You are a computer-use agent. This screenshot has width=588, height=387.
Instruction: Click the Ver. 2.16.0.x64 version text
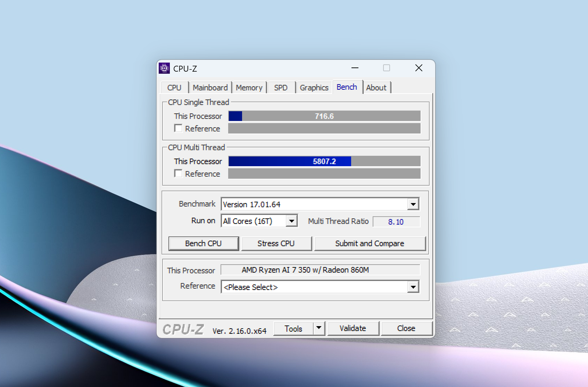(239, 331)
